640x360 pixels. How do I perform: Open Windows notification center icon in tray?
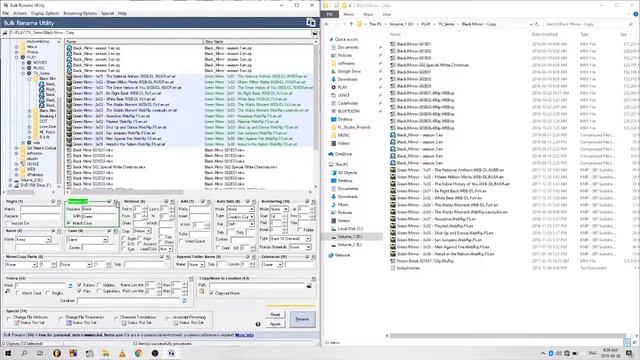629,353
